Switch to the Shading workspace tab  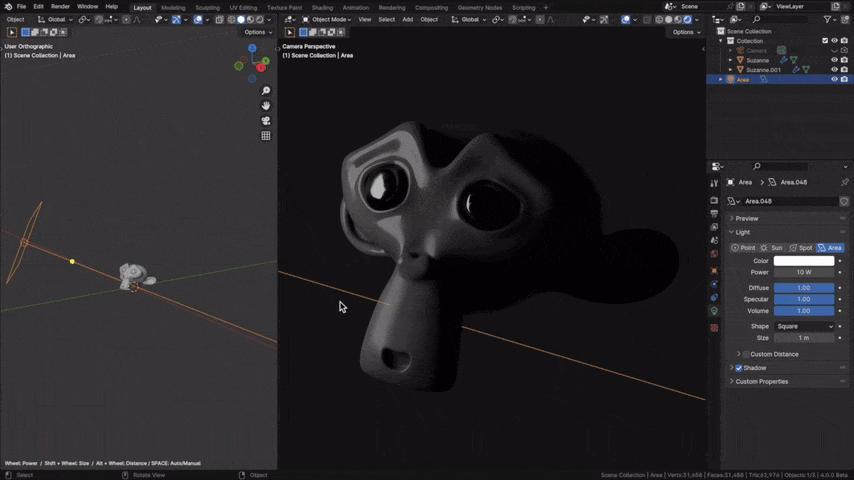pyautogui.click(x=322, y=8)
